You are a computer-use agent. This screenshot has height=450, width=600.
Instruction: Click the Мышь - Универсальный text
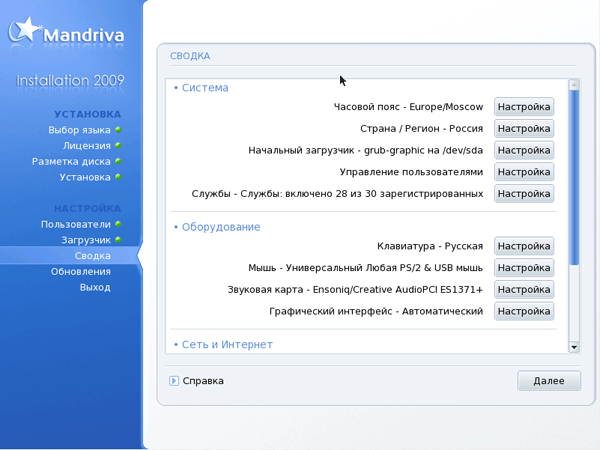(365, 268)
